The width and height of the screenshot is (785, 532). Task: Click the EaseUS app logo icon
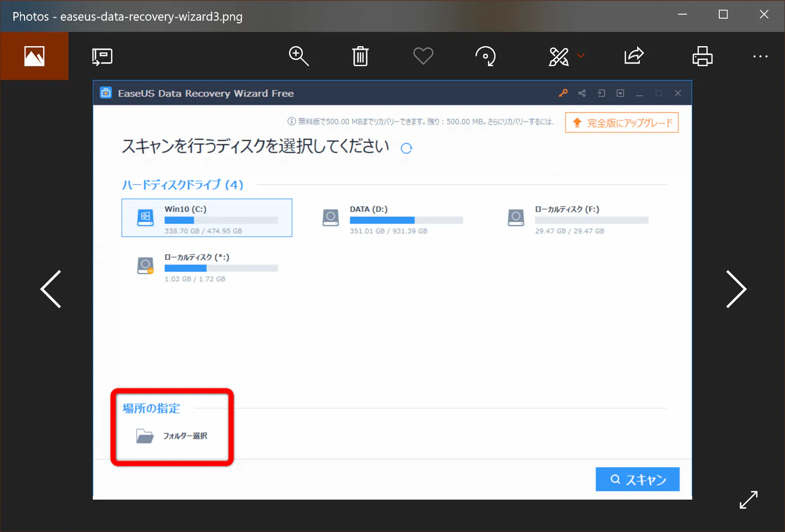(106, 93)
